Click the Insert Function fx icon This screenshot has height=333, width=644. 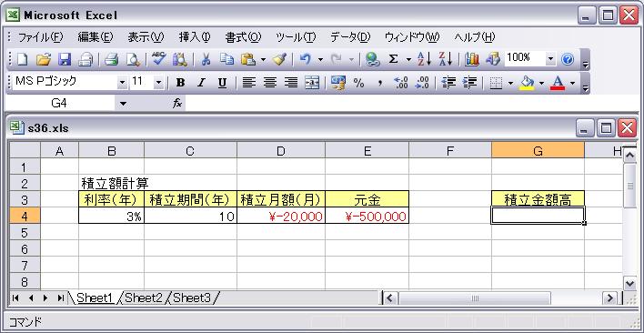tap(177, 104)
